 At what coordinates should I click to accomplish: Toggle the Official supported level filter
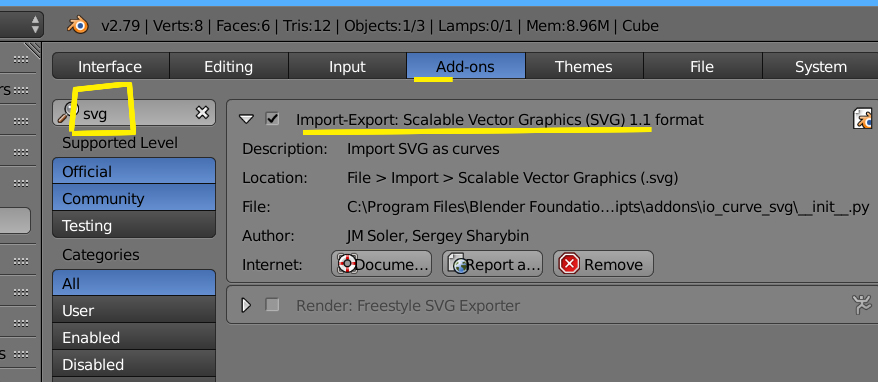pos(134,171)
